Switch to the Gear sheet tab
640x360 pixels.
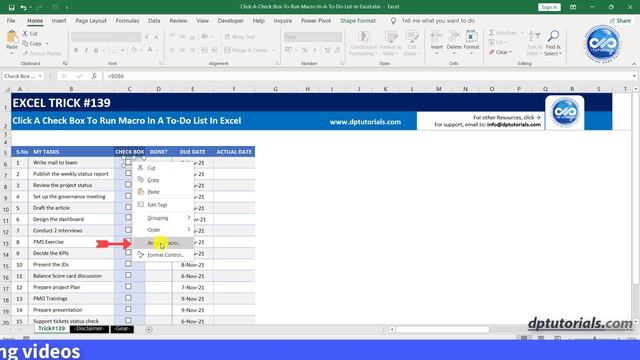pyautogui.click(x=122, y=329)
